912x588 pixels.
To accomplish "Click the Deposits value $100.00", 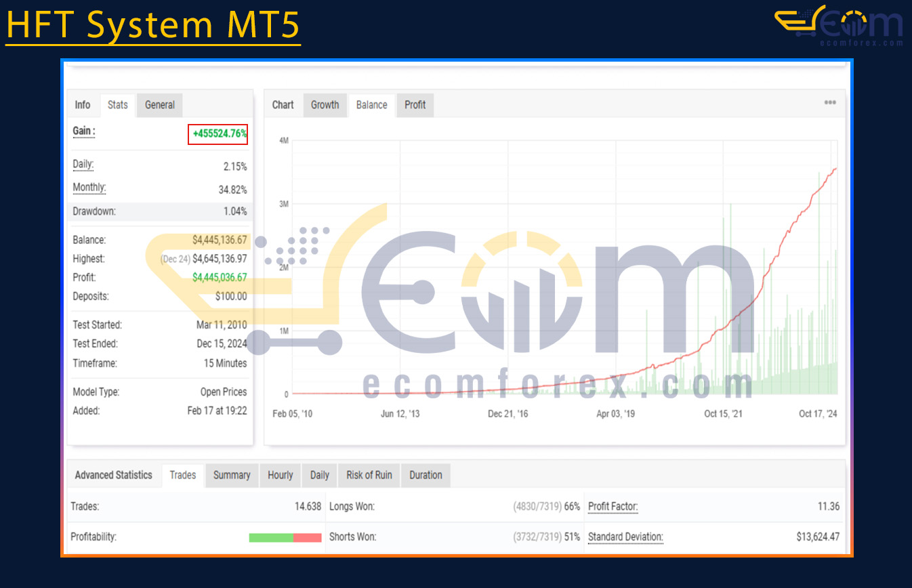I will pyautogui.click(x=231, y=297).
